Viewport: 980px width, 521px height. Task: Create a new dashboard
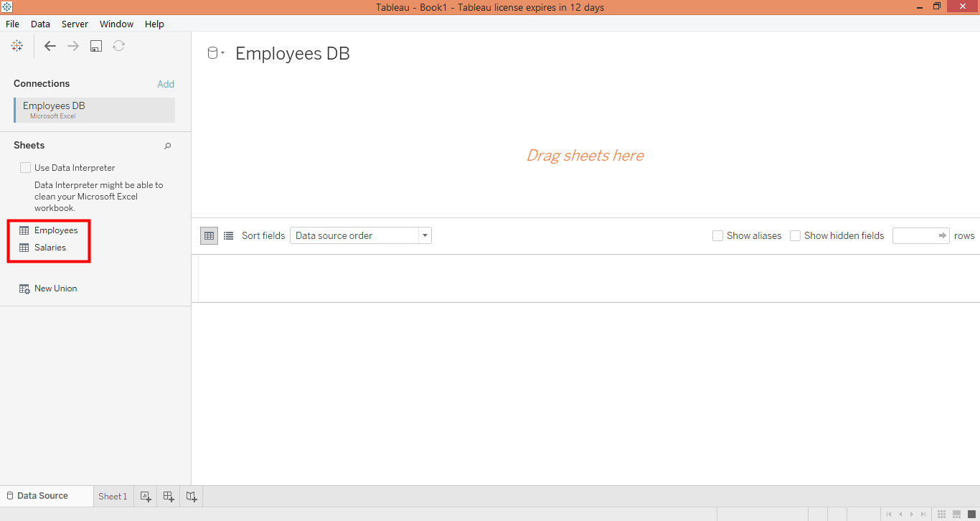pyautogui.click(x=169, y=496)
